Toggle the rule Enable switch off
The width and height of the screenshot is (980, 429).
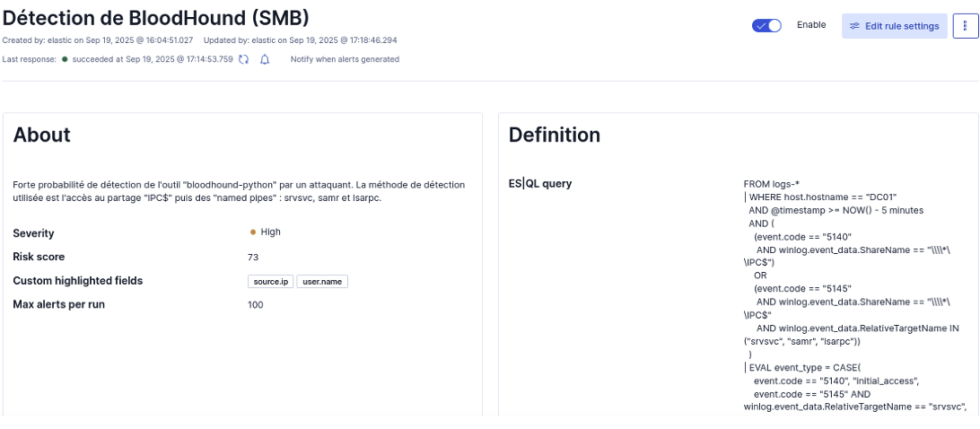(x=766, y=26)
